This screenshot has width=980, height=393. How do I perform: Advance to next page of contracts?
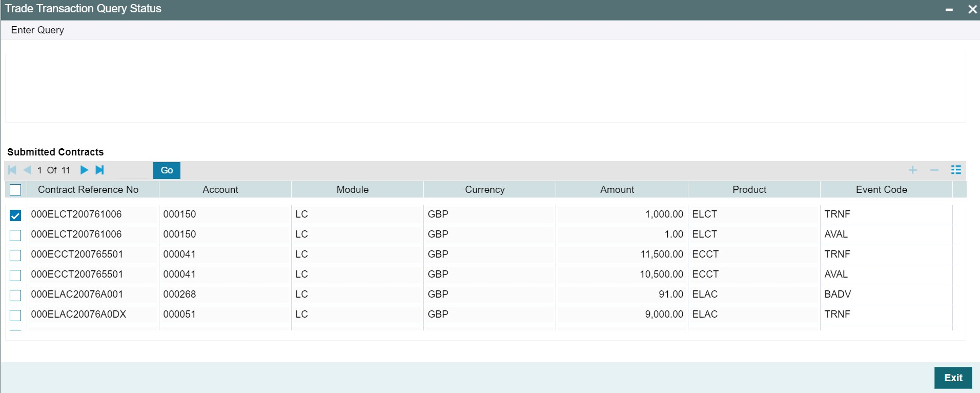coord(84,170)
